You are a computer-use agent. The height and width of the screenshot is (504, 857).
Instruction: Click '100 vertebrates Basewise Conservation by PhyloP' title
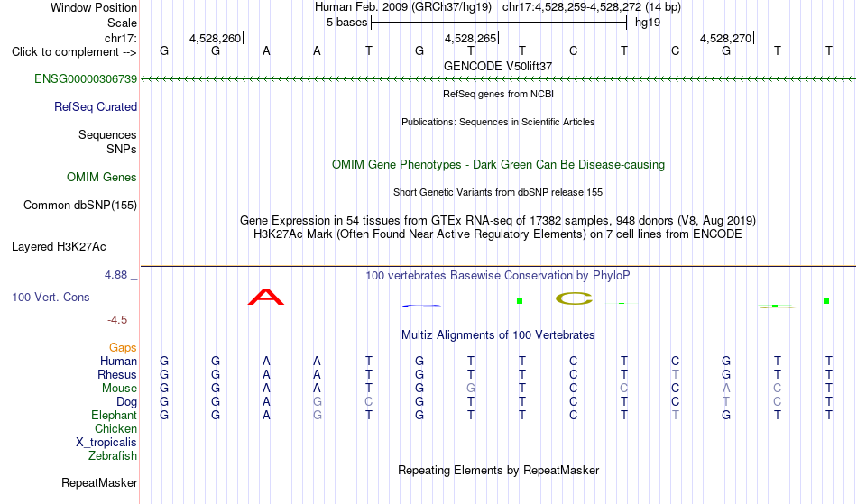click(498, 276)
